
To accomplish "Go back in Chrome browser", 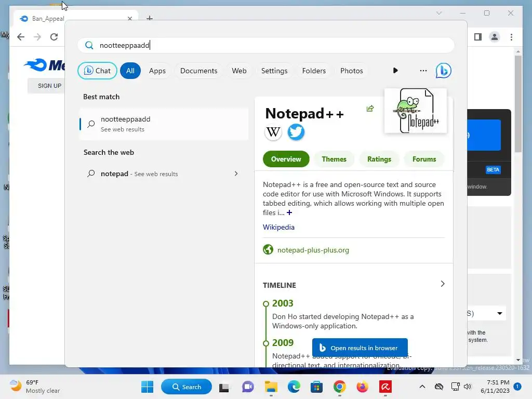I will [21, 37].
